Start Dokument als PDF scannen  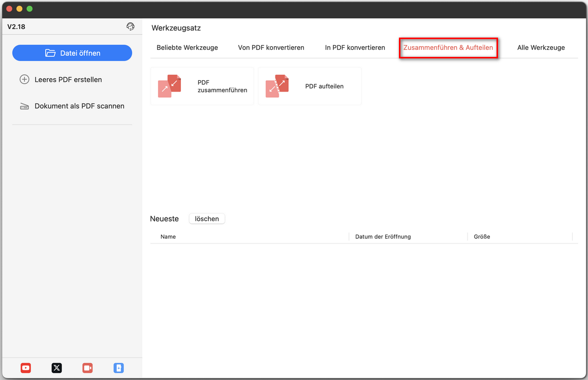[x=79, y=106]
